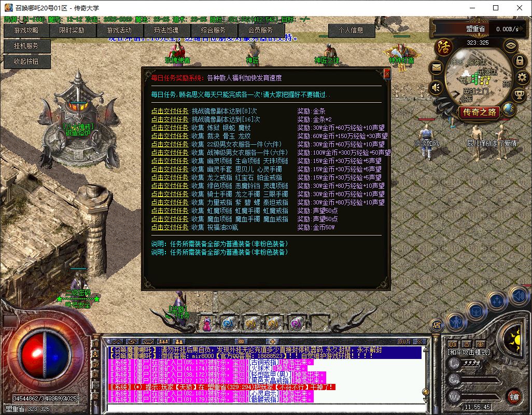Screen dimensions: 532x415
Task: Open the trophy ranking icon
Action: [520, 94]
